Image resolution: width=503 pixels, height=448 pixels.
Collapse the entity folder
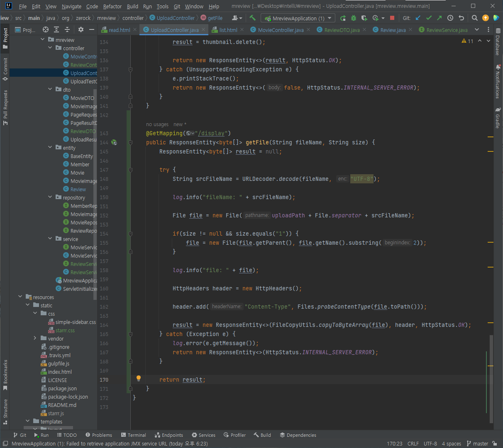click(50, 148)
